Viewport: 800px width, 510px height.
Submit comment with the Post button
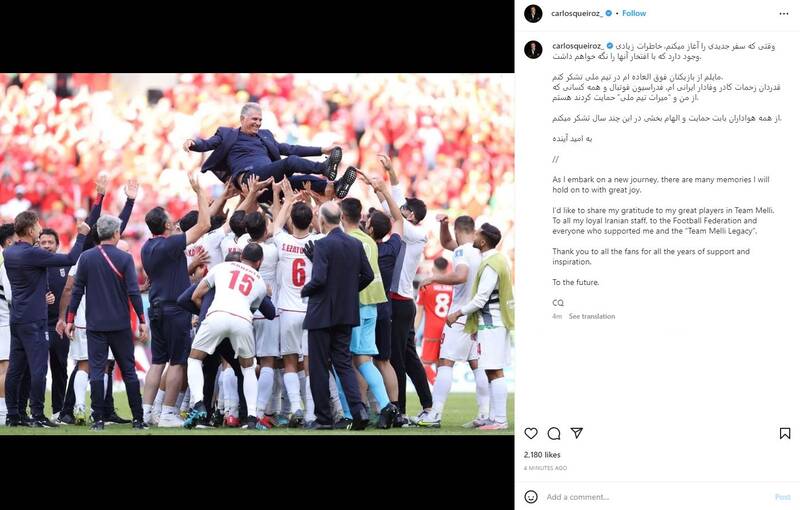click(783, 497)
